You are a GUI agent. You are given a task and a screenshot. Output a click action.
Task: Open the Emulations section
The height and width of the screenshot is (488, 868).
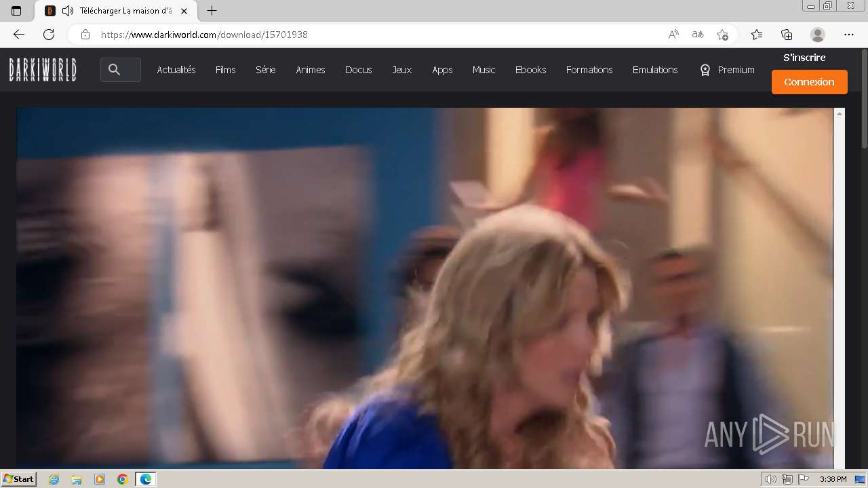click(655, 70)
